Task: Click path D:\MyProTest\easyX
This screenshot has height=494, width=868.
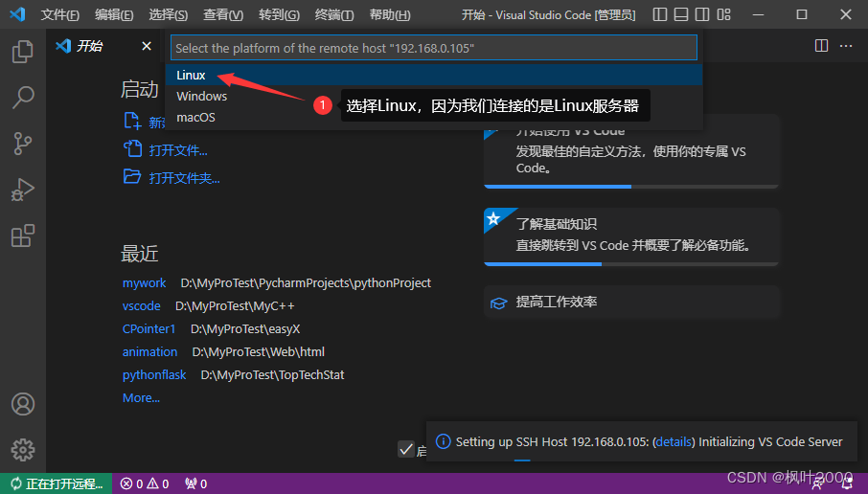Action: point(245,328)
